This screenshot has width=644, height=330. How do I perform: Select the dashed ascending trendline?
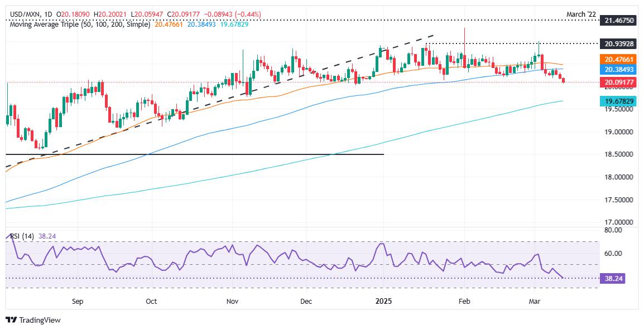tap(222, 100)
